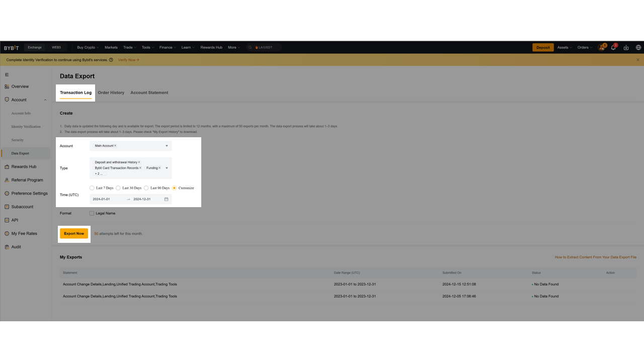Open the search box magnifier icon
Screen dimensions: 644x362
pos(251,48)
